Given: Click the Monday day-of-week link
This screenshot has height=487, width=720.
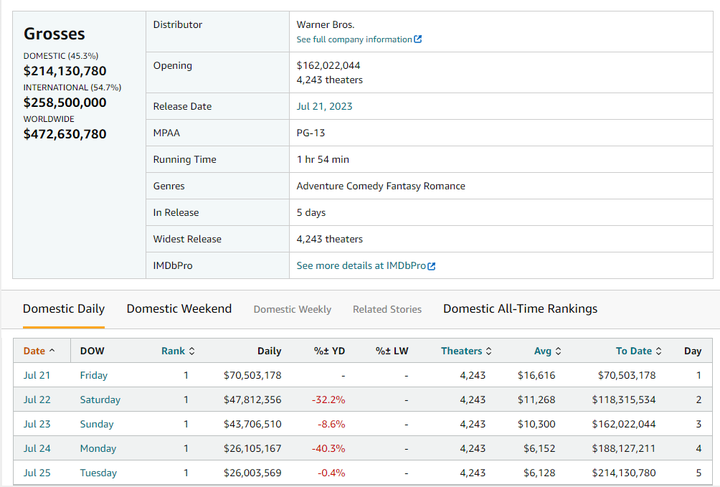Looking at the screenshot, I should (98, 448).
